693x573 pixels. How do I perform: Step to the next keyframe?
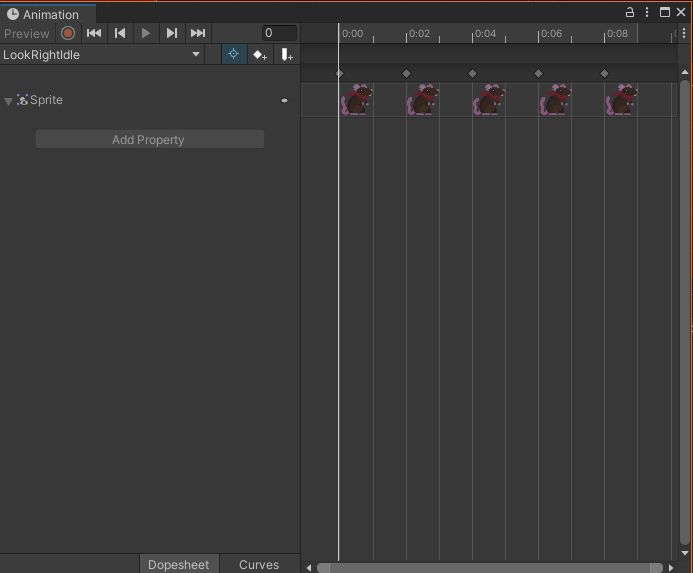coord(172,33)
